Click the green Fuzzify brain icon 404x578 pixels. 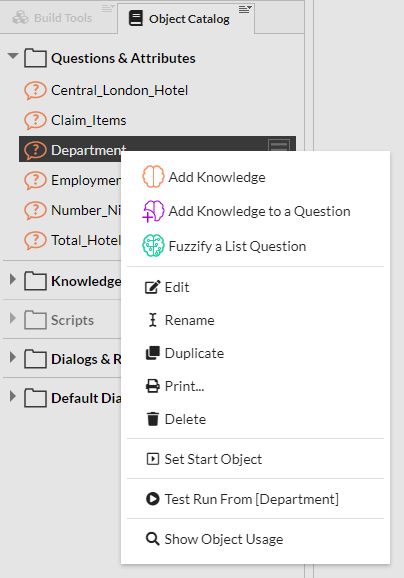click(153, 246)
